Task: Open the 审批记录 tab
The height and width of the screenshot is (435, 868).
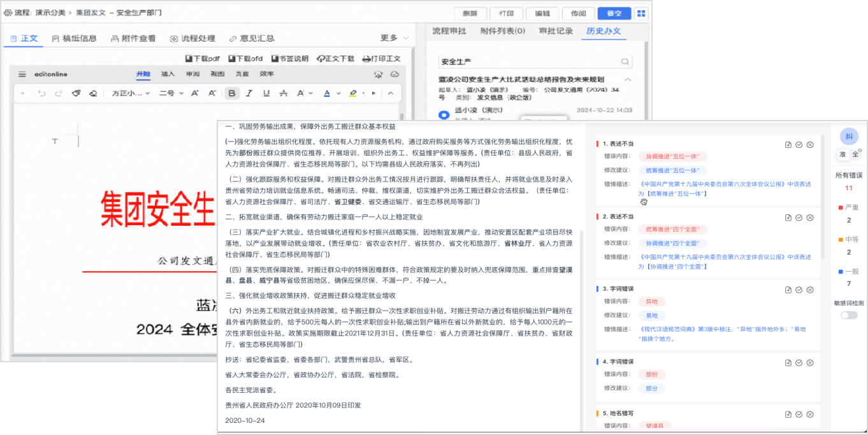Action: (556, 31)
